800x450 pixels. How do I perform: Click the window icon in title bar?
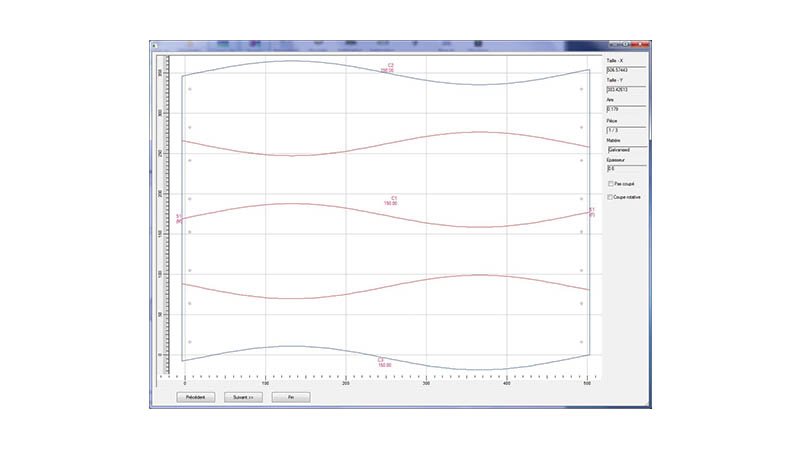tap(155, 46)
